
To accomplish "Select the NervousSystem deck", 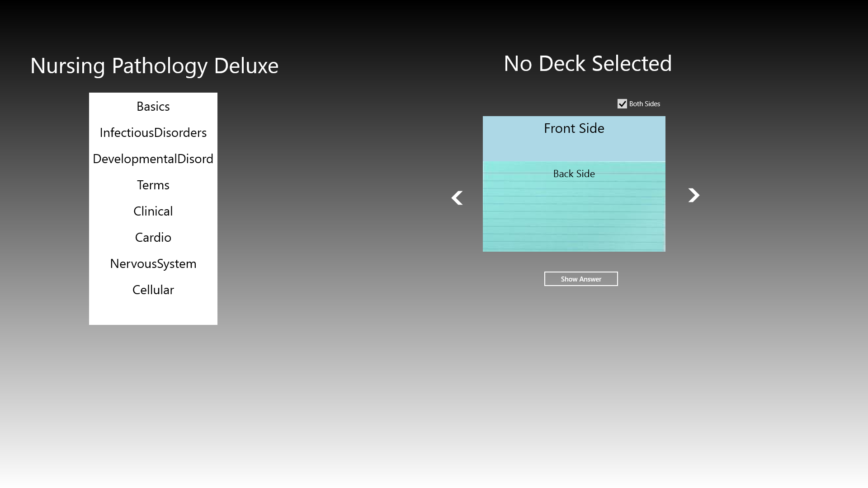I will [x=153, y=263].
